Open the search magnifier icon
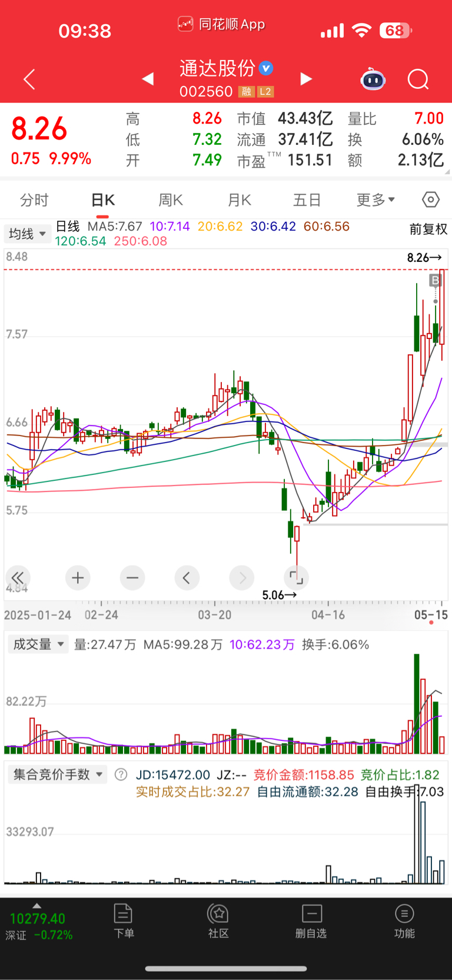The image size is (452, 980). [x=418, y=79]
